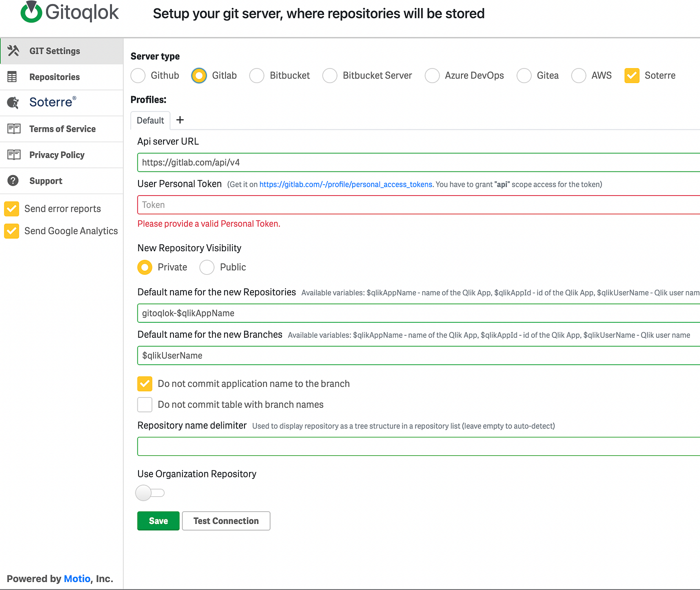Click the Save button
Viewport: 700px width, 590px height.
click(x=158, y=521)
